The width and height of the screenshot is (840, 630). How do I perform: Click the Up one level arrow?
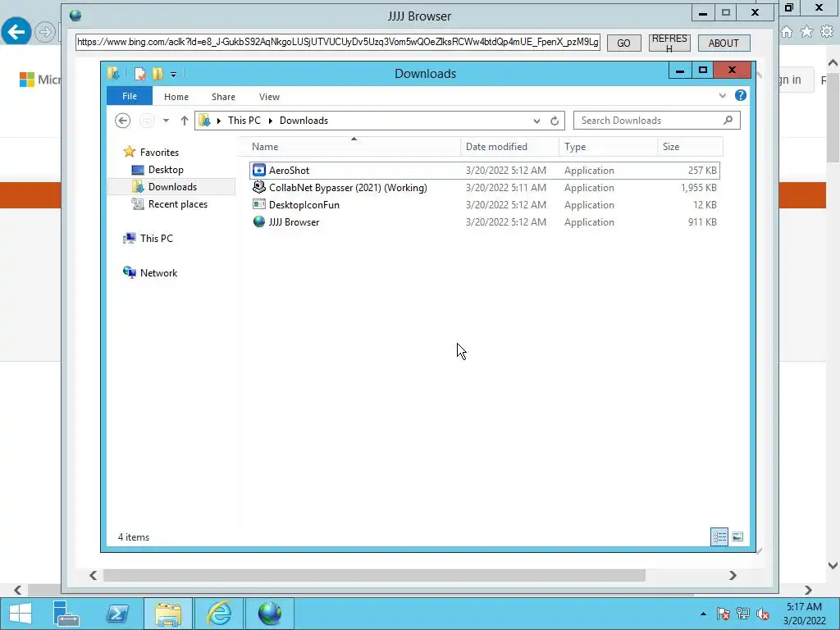[185, 121]
